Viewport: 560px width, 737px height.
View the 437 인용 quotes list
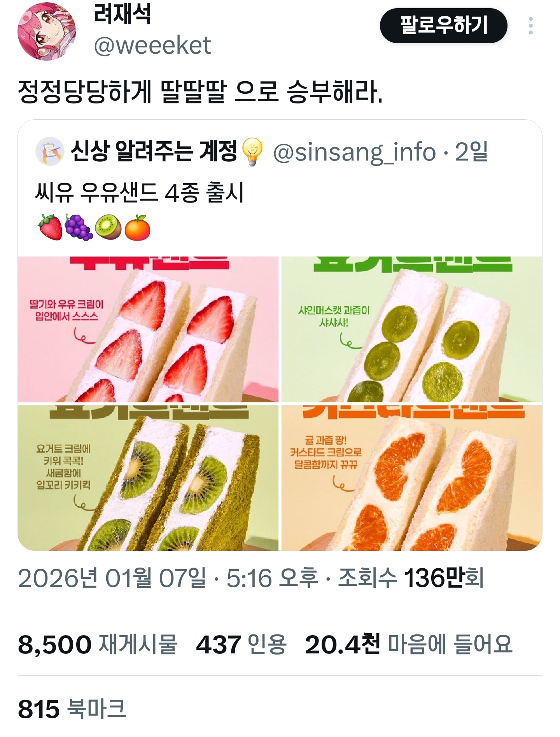tap(241, 644)
